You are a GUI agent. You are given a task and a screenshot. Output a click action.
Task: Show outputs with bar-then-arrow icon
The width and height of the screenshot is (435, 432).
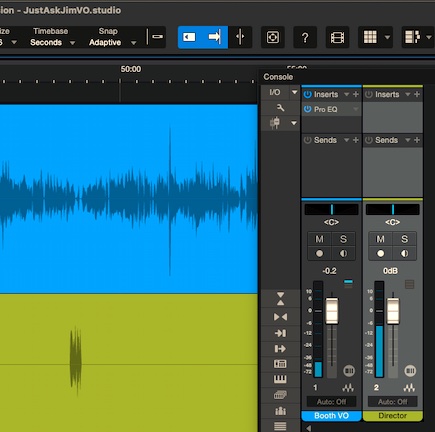280,349
